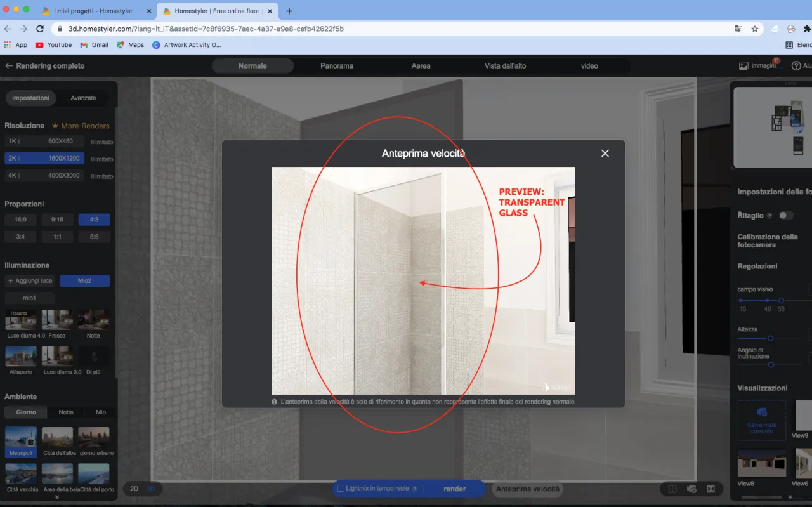Click the back arrow beside Rendering completo
The width and height of the screenshot is (812, 507).
(x=9, y=66)
